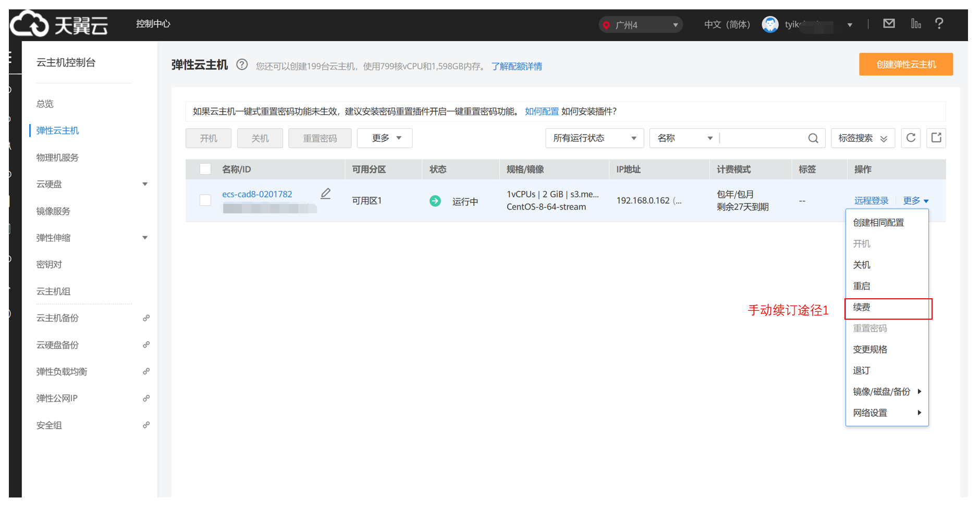Click the search magnifier icon
This screenshot has width=980, height=510.
point(813,138)
